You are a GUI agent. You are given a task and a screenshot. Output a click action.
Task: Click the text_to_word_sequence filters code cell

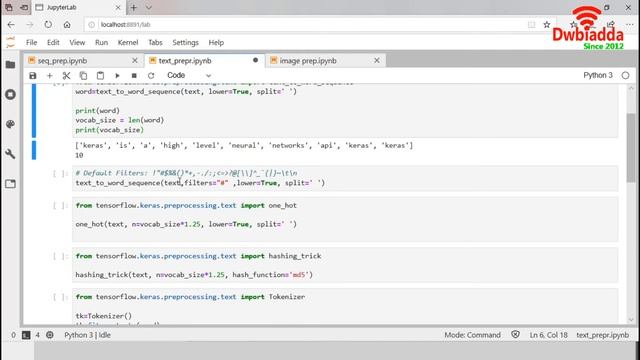point(345,178)
